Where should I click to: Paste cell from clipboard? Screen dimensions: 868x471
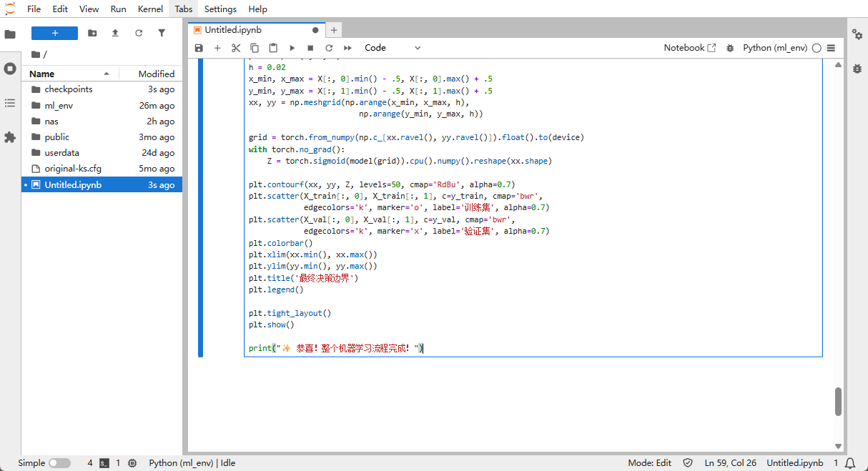tap(273, 48)
